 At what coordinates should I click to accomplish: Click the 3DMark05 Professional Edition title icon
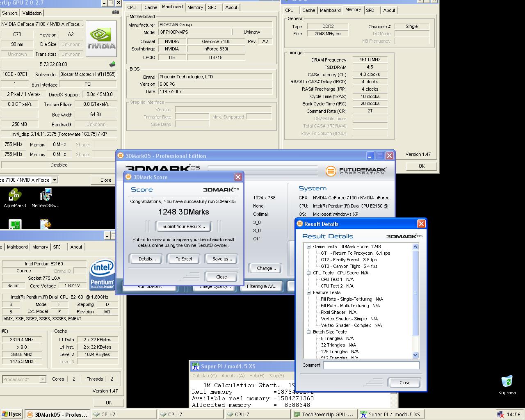[121, 156]
